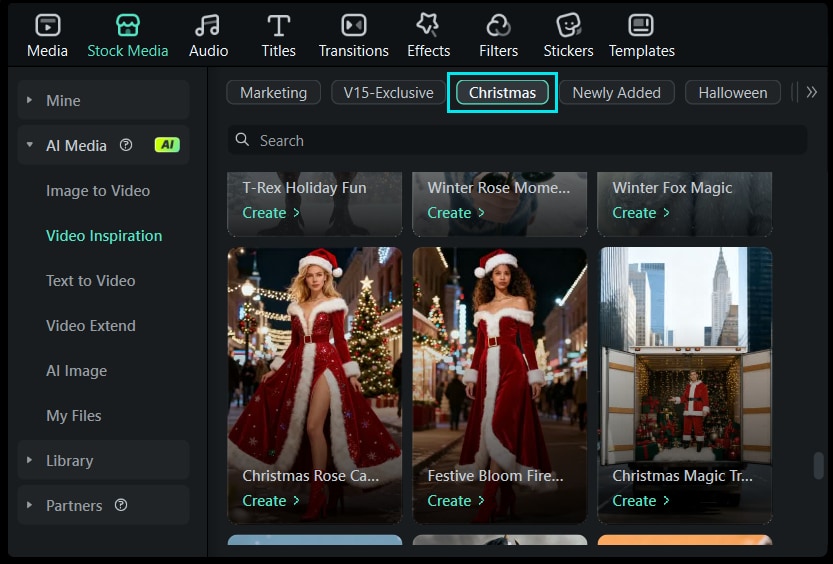
Task: Open the Titles tab
Action: (x=278, y=36)
